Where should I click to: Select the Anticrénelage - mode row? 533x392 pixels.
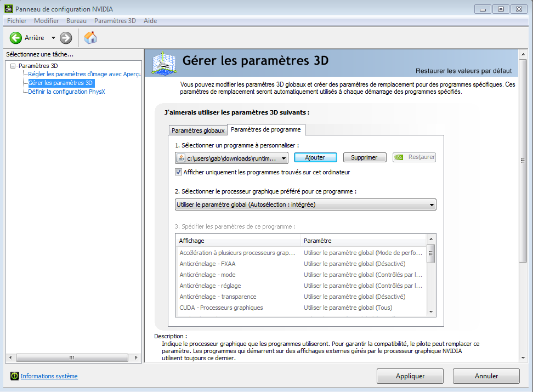tap(301, 275)
